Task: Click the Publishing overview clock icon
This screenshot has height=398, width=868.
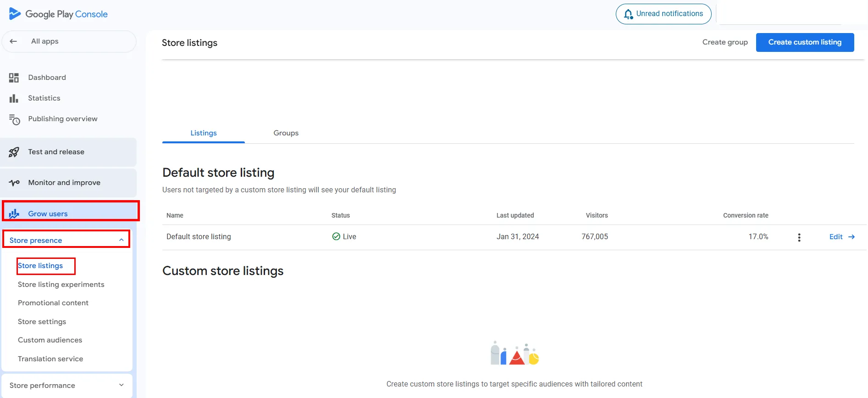Action: pyautogui.click(x=15, y=119)
